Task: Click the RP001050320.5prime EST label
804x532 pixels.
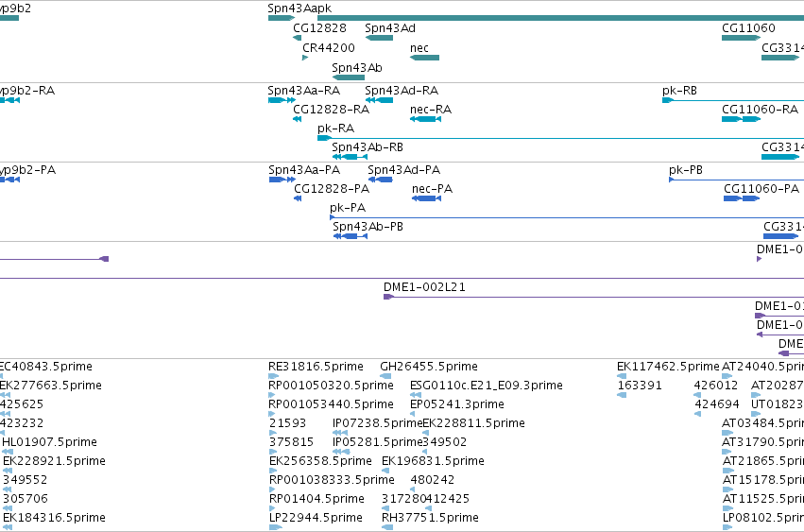Action: pos(331,386)
